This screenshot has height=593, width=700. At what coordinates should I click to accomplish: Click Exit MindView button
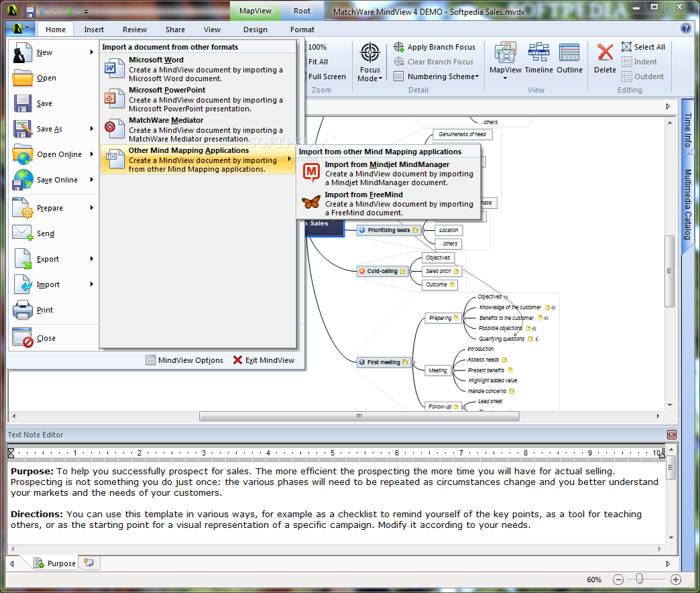click(264, 360)
